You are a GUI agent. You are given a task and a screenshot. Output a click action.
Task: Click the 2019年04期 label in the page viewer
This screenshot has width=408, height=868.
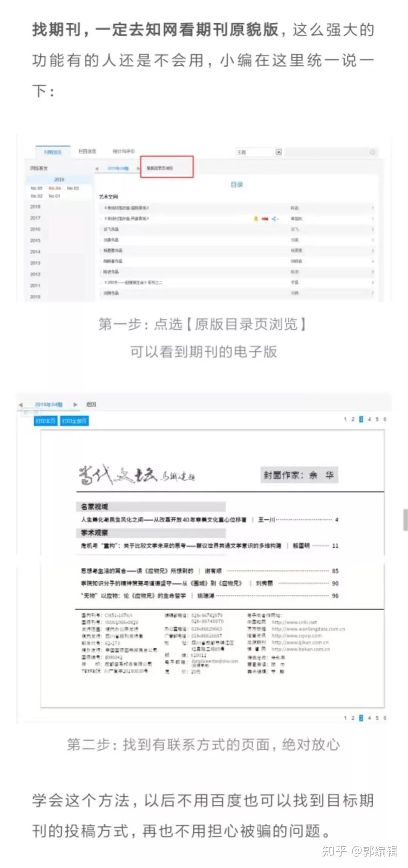coord(48,405)
